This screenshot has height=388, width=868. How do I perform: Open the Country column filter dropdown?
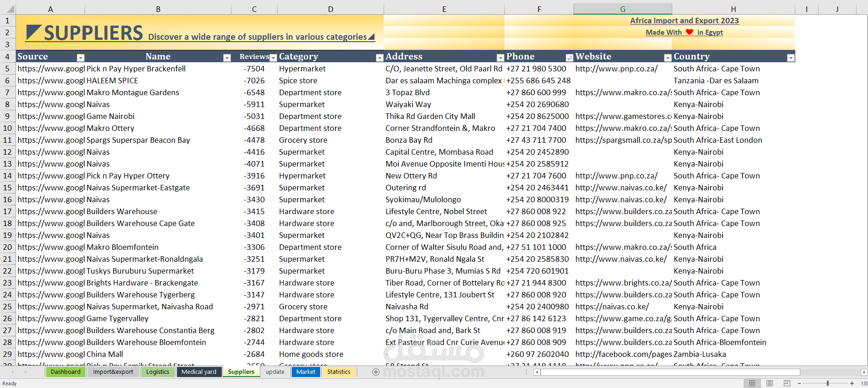(791, 58)
